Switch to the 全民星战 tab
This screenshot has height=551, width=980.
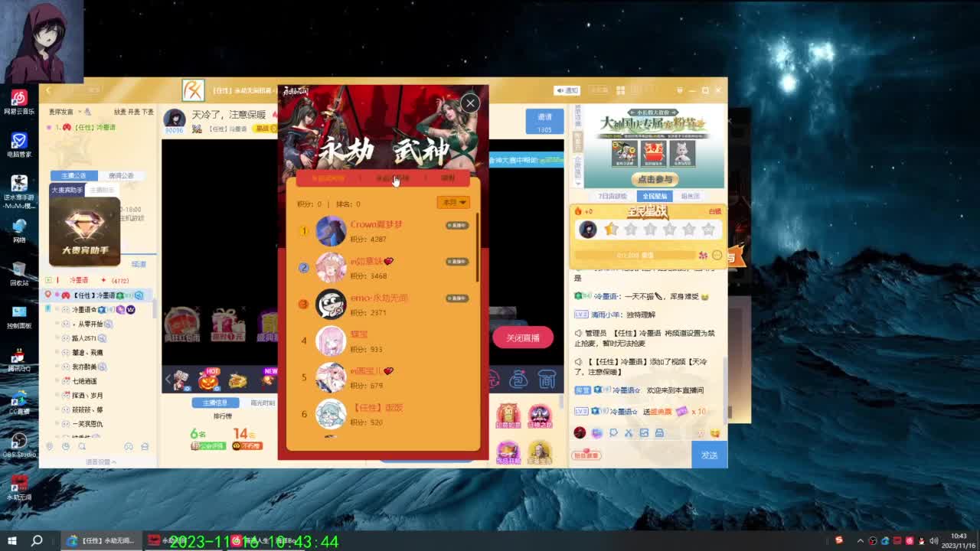(655, 196)
